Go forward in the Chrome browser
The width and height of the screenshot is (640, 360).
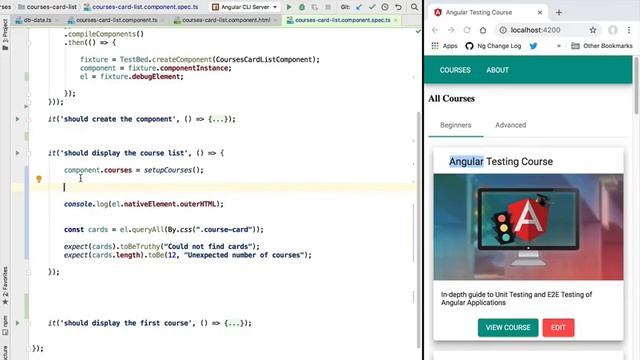pyautogui.click(x=451, y=30)
